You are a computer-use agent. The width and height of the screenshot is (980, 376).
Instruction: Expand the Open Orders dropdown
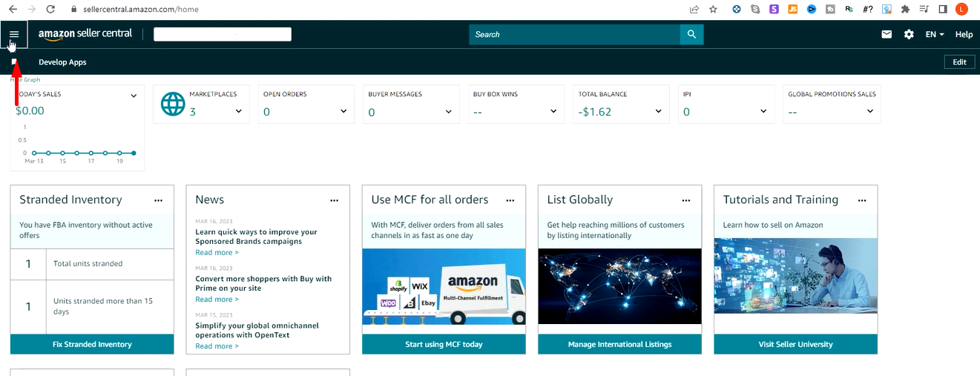(x=343, y=111)
